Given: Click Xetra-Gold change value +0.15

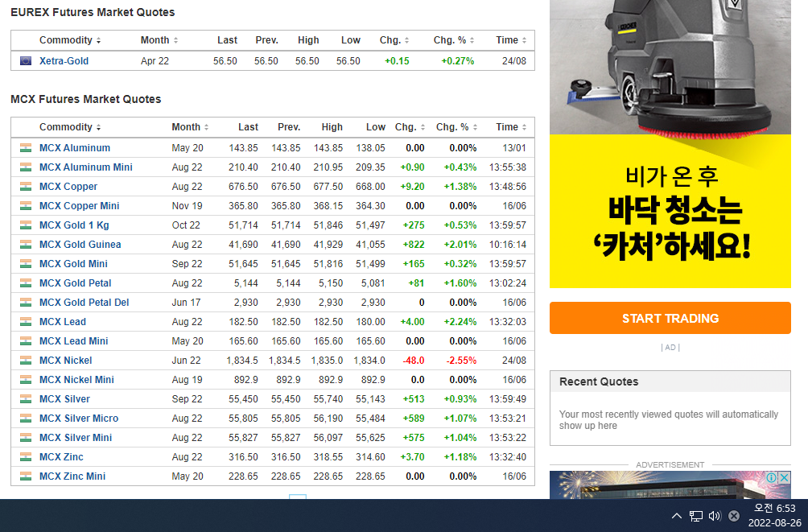Looking at the screenshot, I should (x=397, y=61).
